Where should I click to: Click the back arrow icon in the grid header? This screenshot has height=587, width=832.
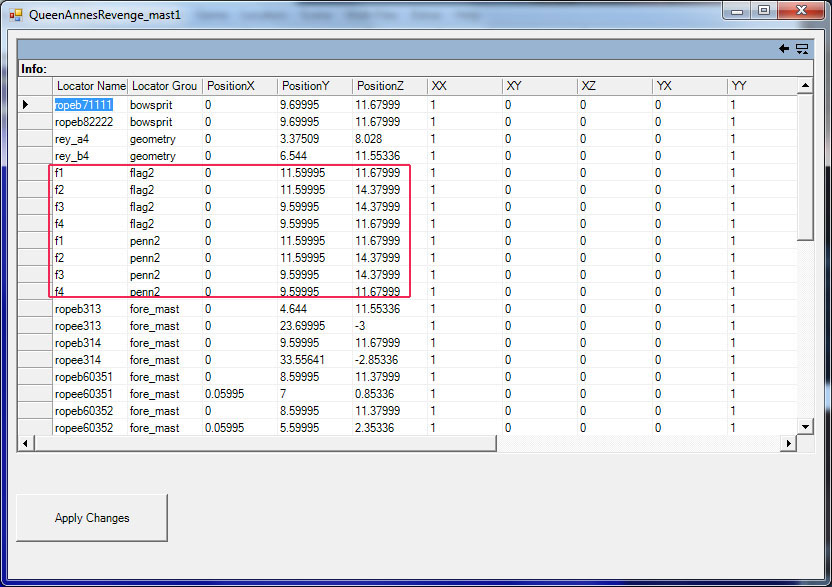(784, 49)
